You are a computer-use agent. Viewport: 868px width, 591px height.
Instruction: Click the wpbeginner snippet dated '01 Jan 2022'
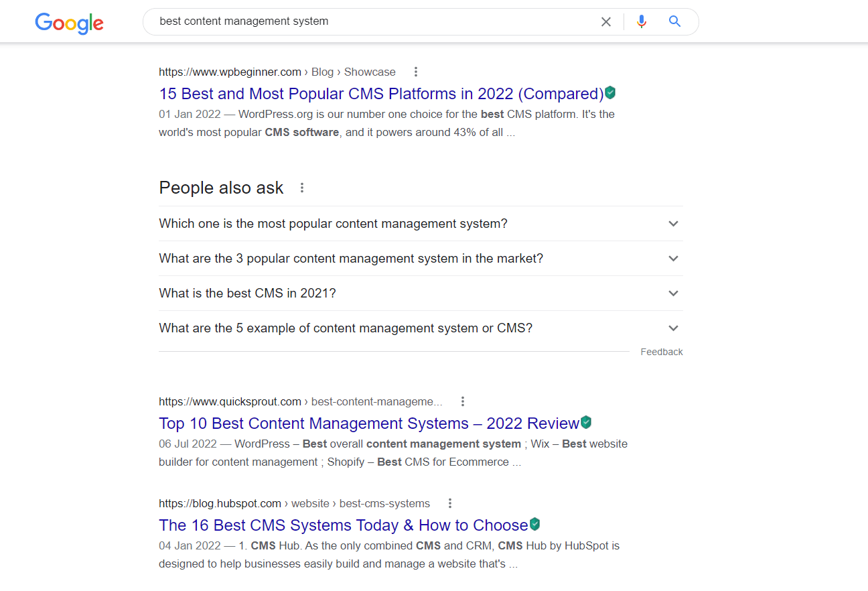point(386,123)
